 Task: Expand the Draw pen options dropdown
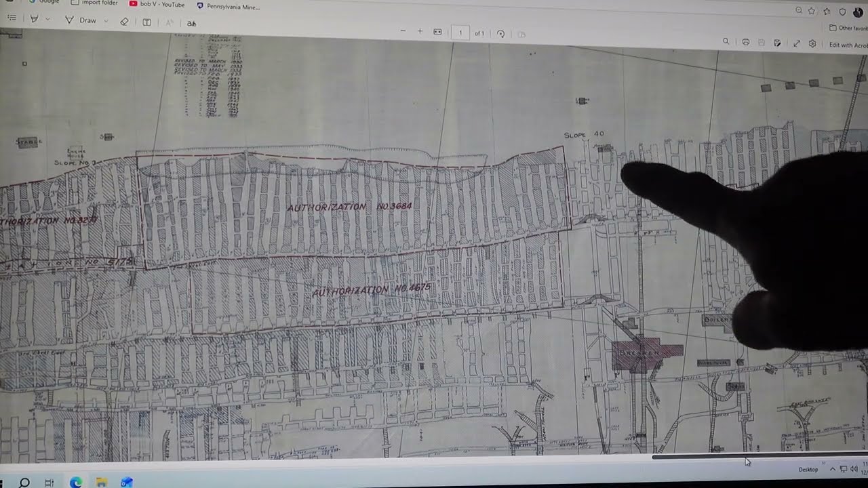coord(106,21)
